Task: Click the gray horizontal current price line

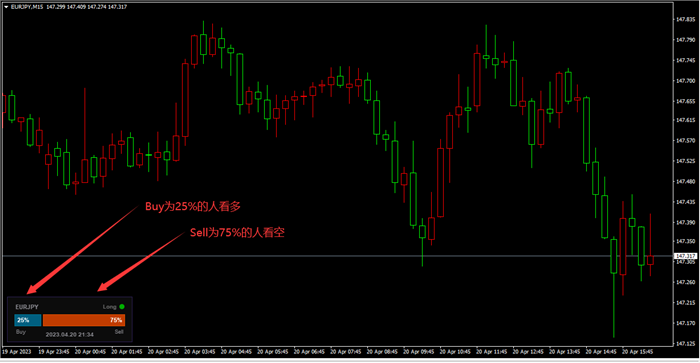Action: pos(337,256)
